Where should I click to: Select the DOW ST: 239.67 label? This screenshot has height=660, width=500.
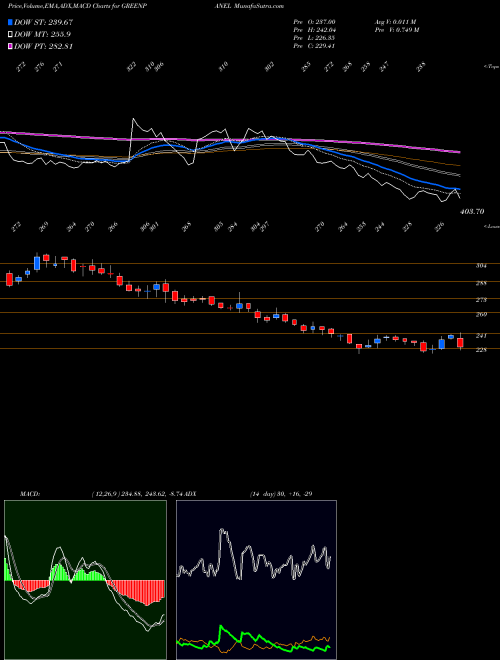tap(43, 22)
